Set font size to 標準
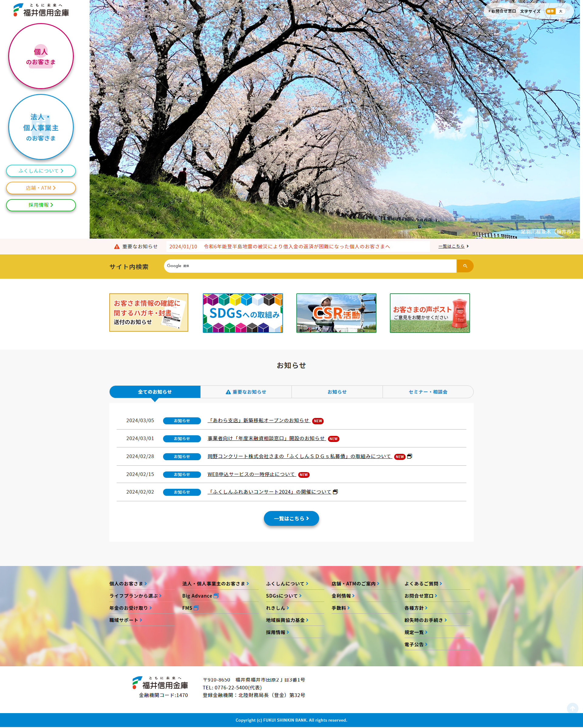Viewport: 583px width, 728px height. 550,11
